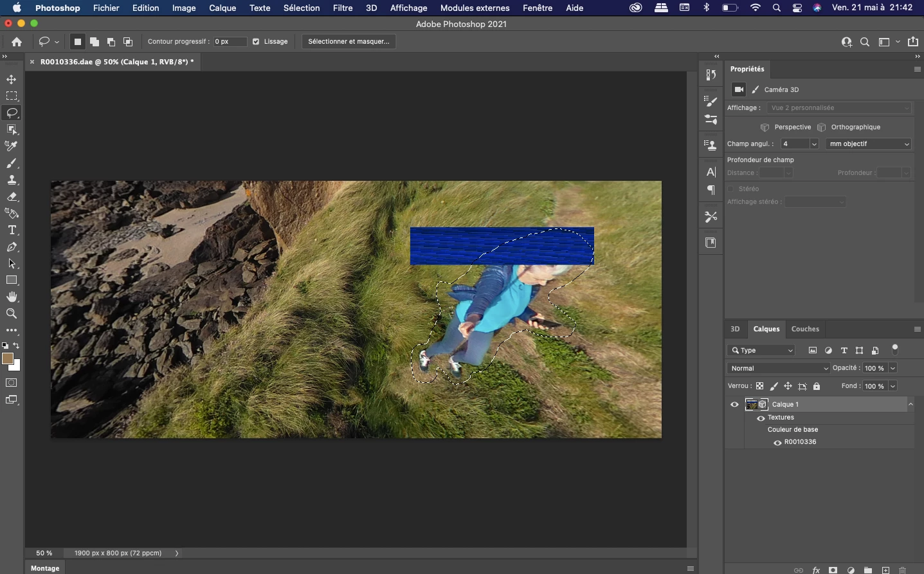924x574 pixels.
Task: Select the Rectangular Marquee tool
Action: (12, 96)
